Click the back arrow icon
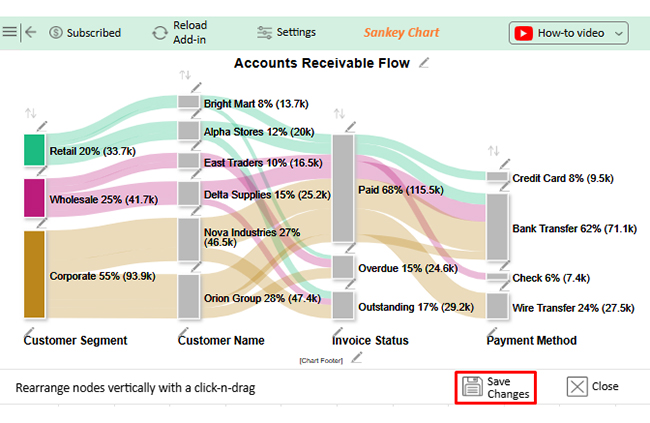The image size is (650, 423). (x=30, y=32)
